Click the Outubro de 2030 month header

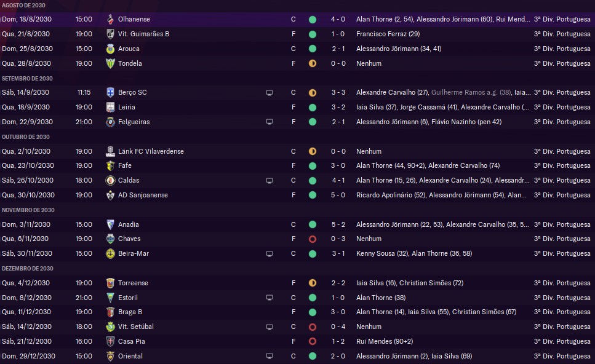(25, 137)
